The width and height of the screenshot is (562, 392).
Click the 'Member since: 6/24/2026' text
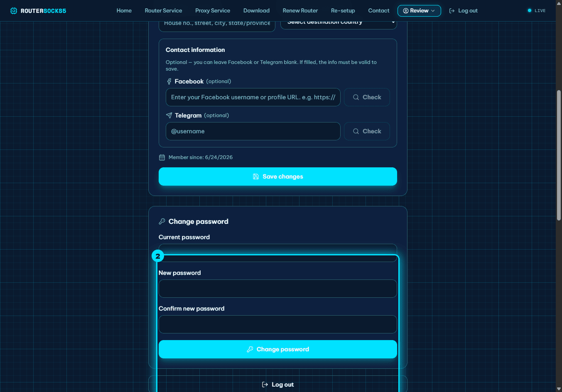click(x=201, y=157)
